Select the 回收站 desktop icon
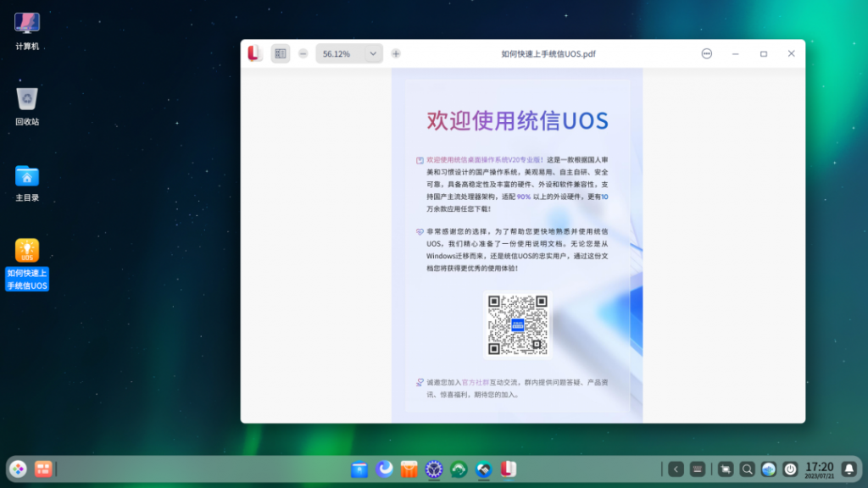This screenshot has height=488, width=868. coord(27,106)
